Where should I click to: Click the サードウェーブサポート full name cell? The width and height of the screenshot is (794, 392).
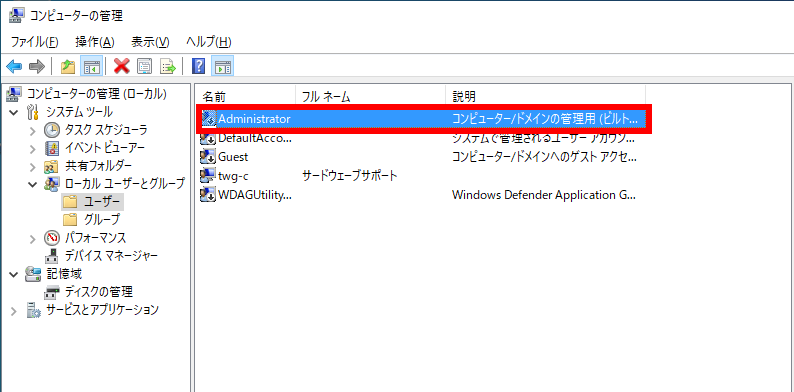349,176
